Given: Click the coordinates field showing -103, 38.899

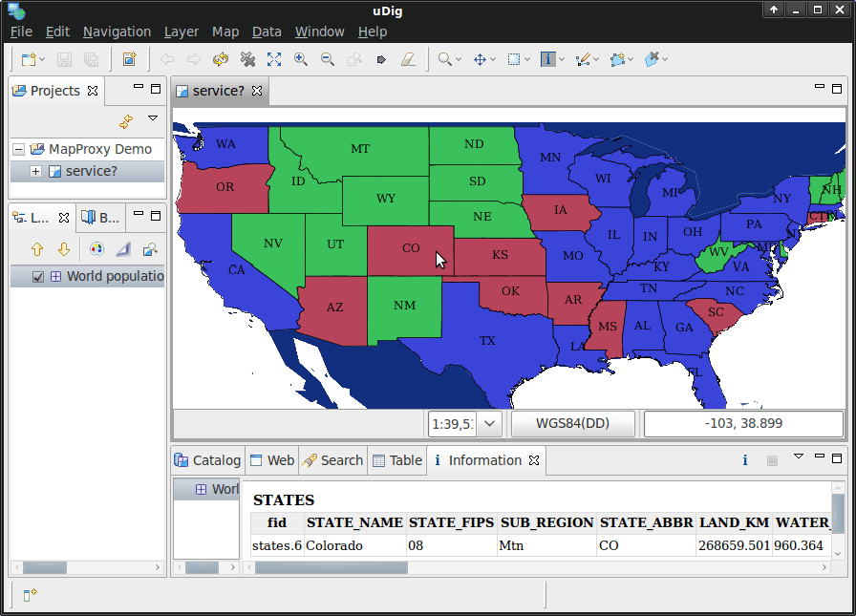Looking at the screenshot, I should point(743,423).
